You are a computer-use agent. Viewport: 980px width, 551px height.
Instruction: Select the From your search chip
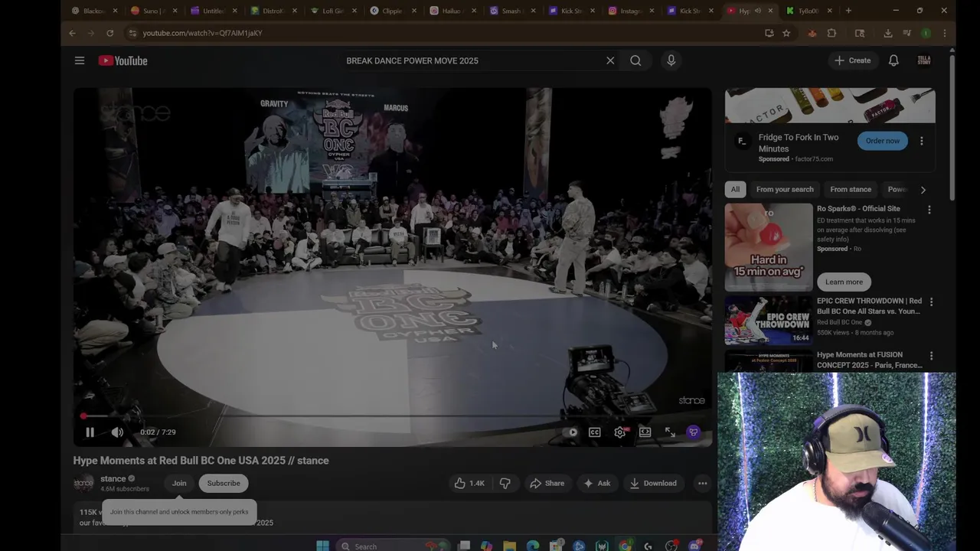tap(785, 189)
